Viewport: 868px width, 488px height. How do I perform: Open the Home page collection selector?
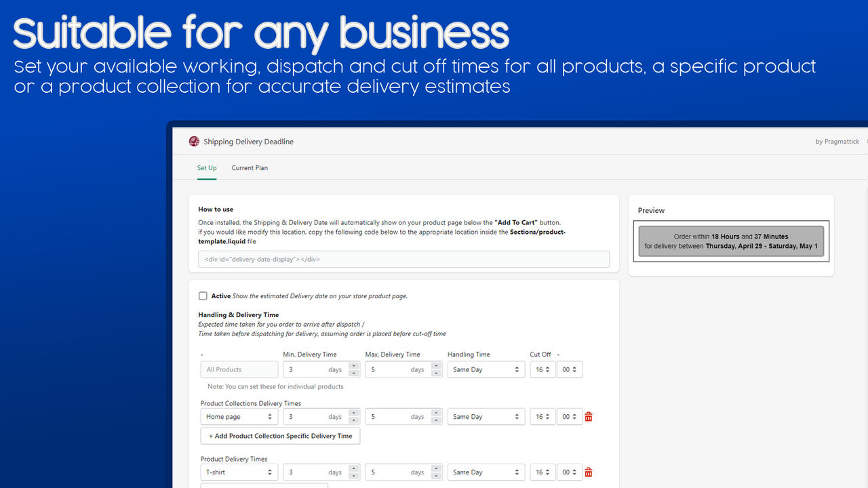pos(239,416)
